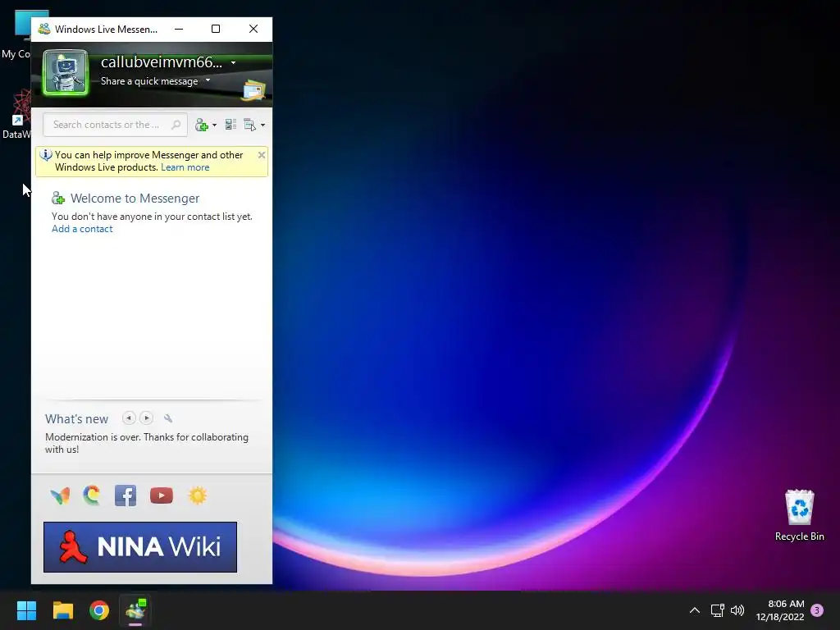Image resolution: width=840 pixels, height=630 pixels.
Task: Open What's new settings wrench icon
Action: 168,418
